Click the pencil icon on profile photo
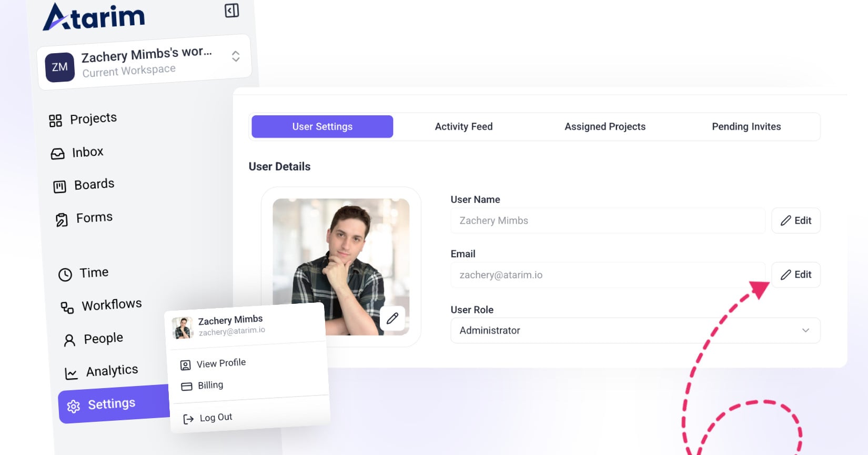 pyautogui.click(x=392, y=318)
